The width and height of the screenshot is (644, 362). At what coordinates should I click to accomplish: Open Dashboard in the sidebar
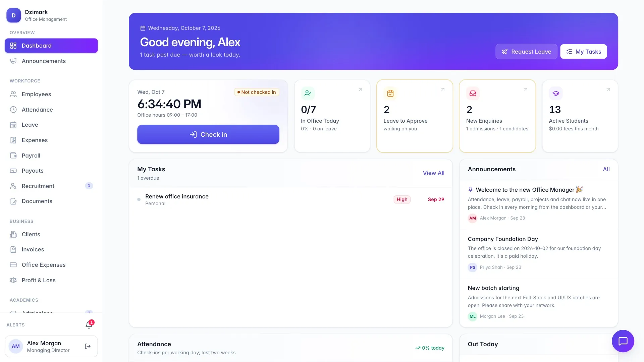51,46
